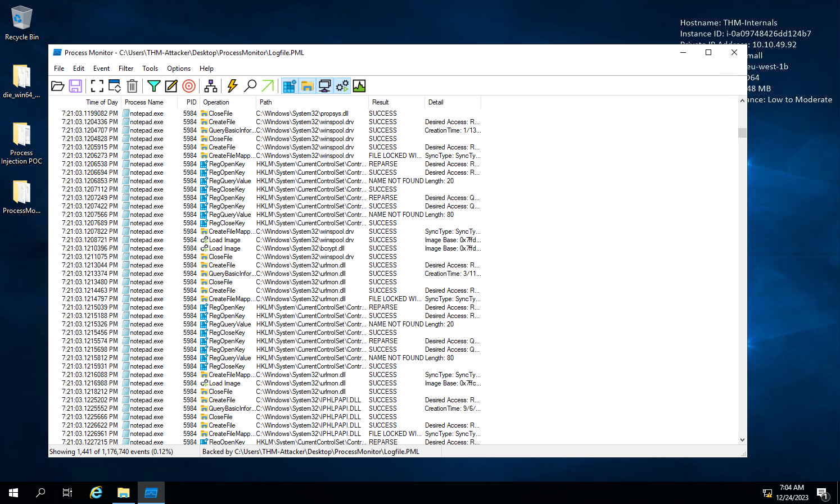The width and height of the screenshot is (840, 504).
Task: Click the PID column header
Action: pyautogui.click(x=189, y=102)
